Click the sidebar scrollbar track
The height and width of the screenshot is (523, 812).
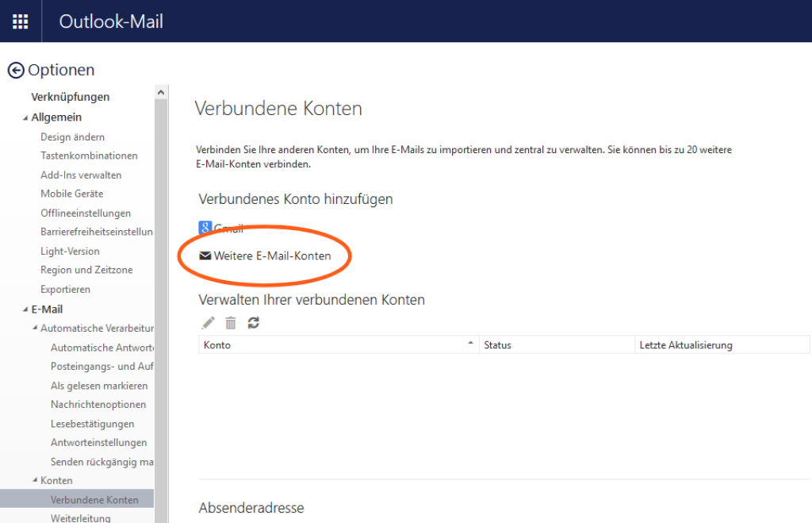point(161,311)
